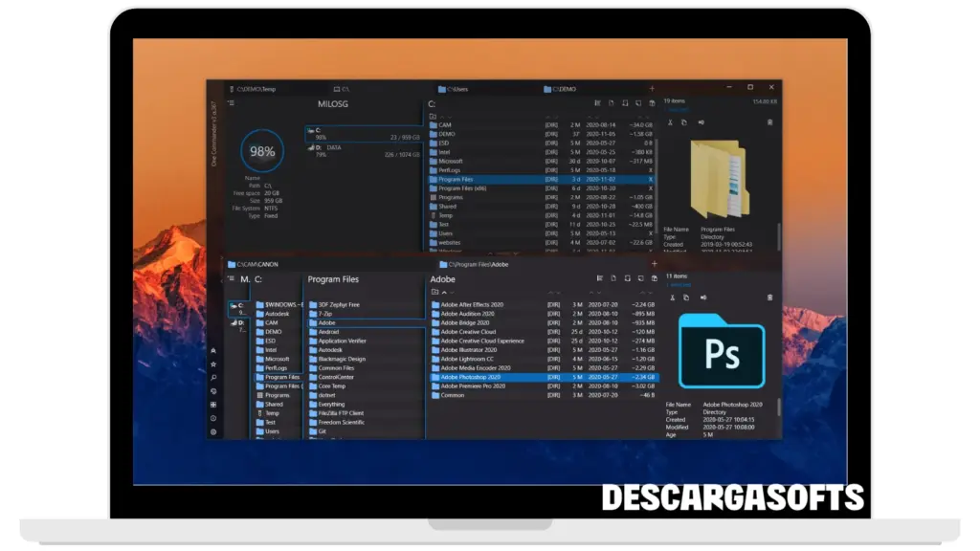This screenshot has width=980, height=551.
Task: Open settings with the gear sidebar icon
Action: click(212, 431)
